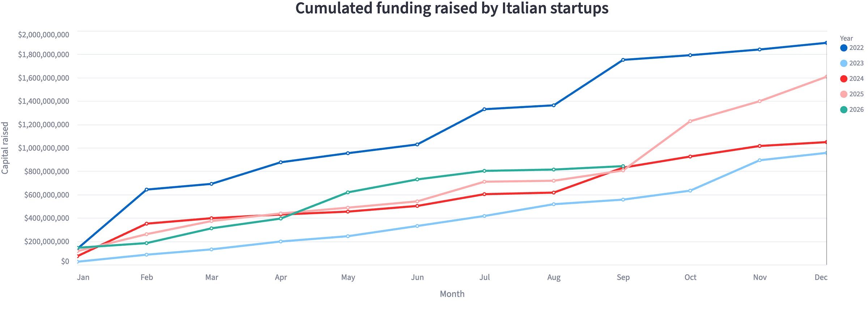
Task: Select the 2022 data point at Feb
Action: (x=146, y=190)
